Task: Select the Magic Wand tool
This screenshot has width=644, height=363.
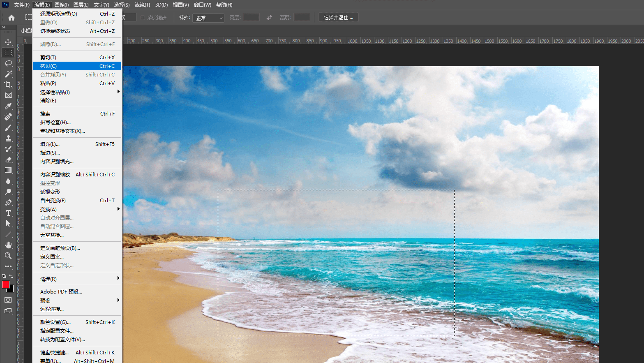Action: coord(8,74)
